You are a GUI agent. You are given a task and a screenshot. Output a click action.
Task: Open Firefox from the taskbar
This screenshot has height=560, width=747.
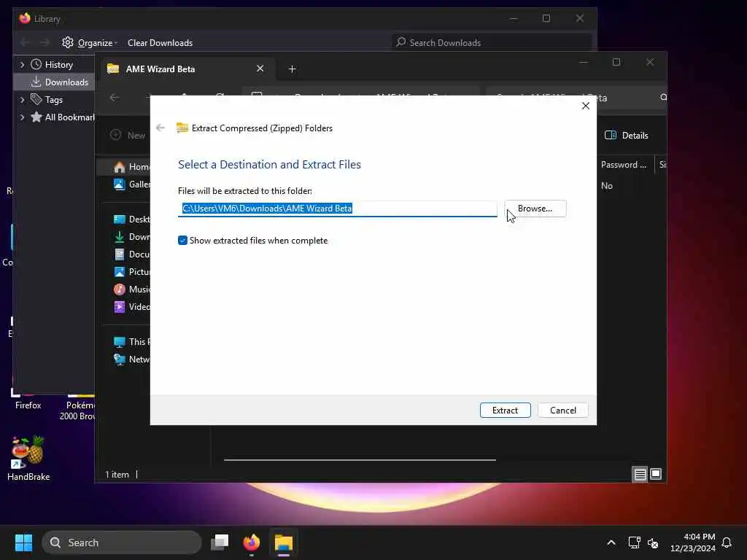[252, 542]
